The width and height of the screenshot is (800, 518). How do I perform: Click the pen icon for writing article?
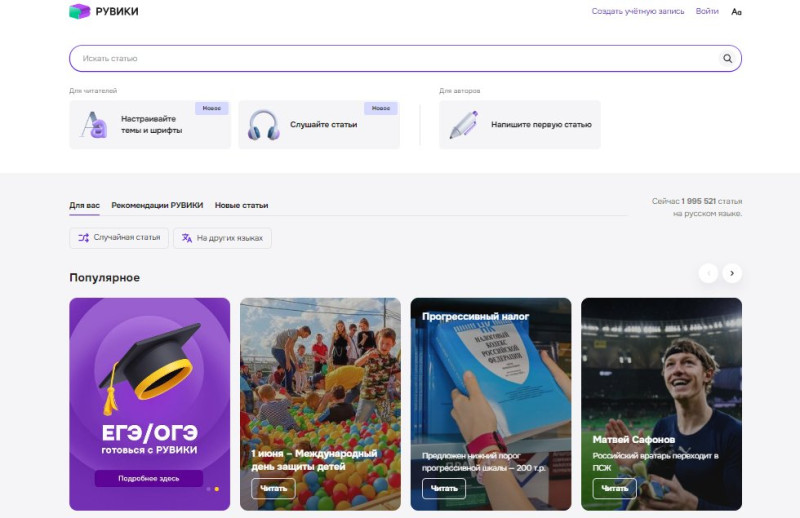pos(463,125)
